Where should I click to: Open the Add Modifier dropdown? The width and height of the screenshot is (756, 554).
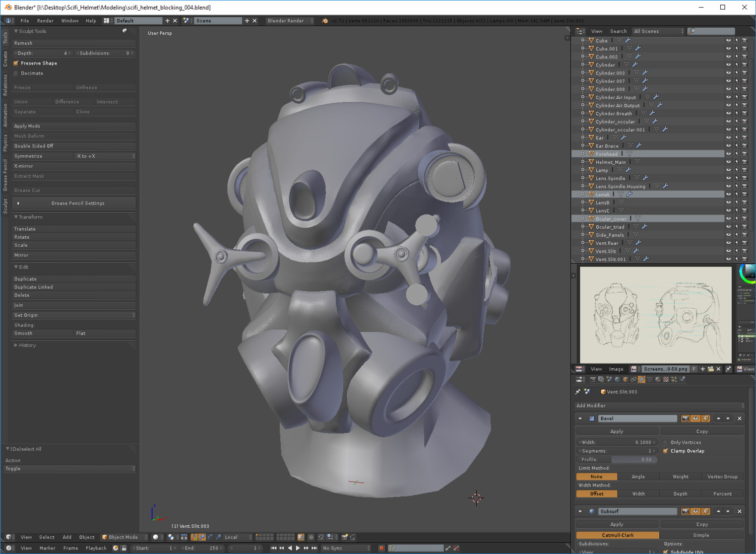coord(660,405)
